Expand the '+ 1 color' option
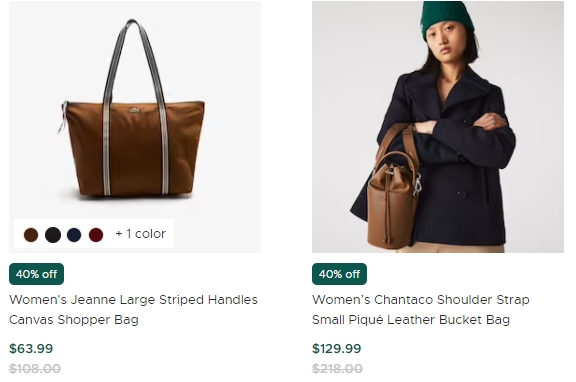This screenshot has height=382, width=576. pyautogui.click(x=141, y=234)
